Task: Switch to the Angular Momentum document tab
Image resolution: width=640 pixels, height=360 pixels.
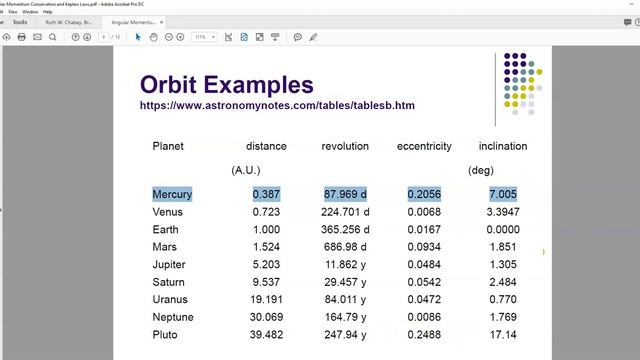Action: pyautogui.click(x=133, y=22)
